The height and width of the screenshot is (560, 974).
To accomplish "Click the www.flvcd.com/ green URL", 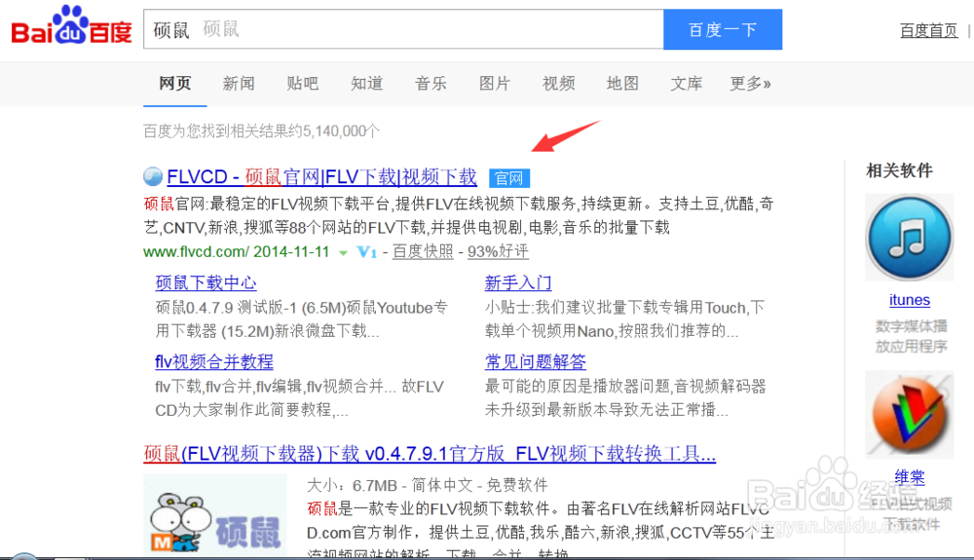I will click(x=197, y=251).
